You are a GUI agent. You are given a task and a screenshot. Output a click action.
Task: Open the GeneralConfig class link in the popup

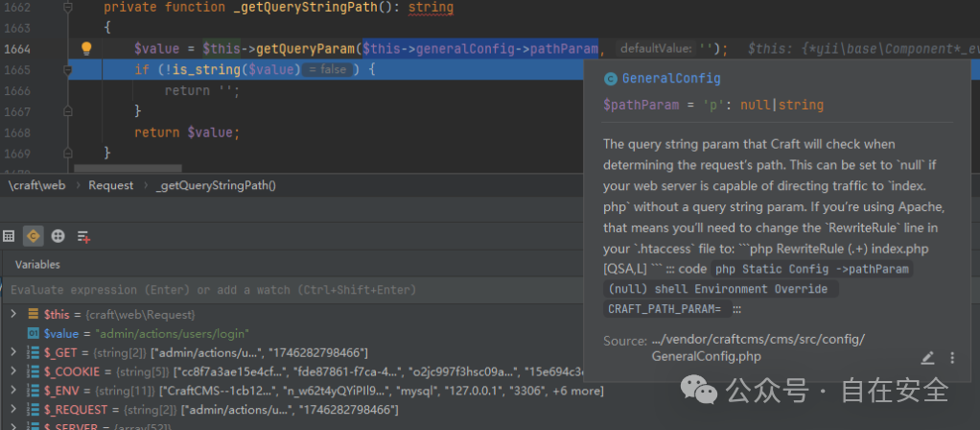click(x=671, y=79)
